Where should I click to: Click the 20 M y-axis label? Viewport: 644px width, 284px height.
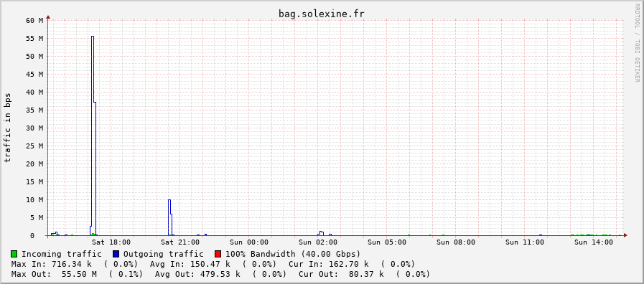pos(34,164)
